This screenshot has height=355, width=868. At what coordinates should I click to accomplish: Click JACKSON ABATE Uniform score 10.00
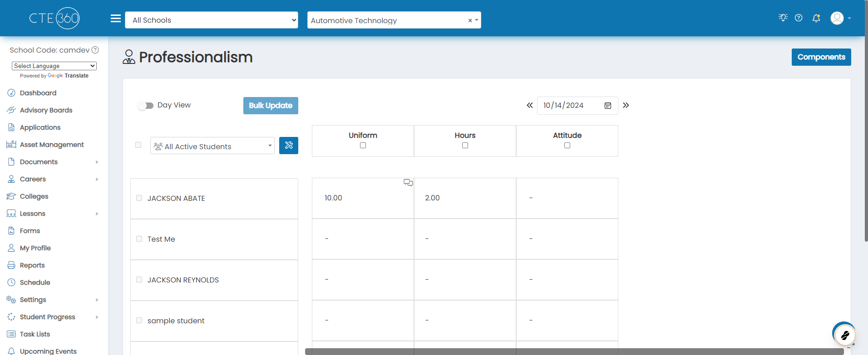[x=333, y=198]
